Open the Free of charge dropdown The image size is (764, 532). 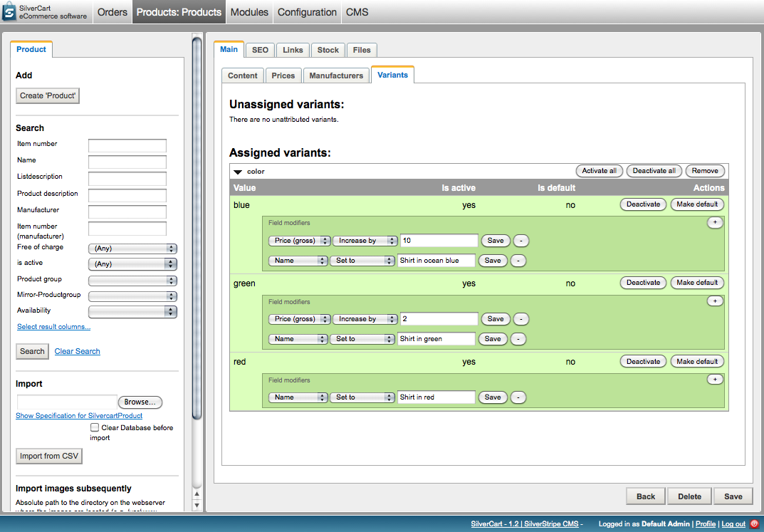[132, 249]
